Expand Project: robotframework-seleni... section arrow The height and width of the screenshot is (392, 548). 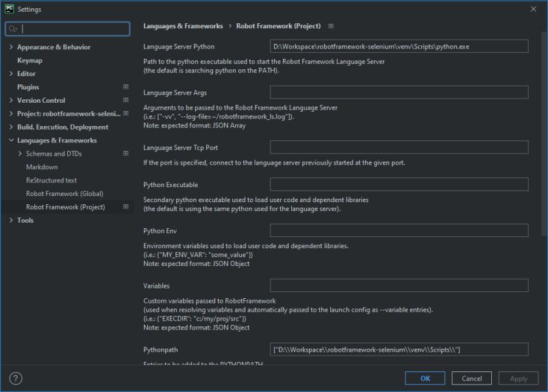[11, 113]
